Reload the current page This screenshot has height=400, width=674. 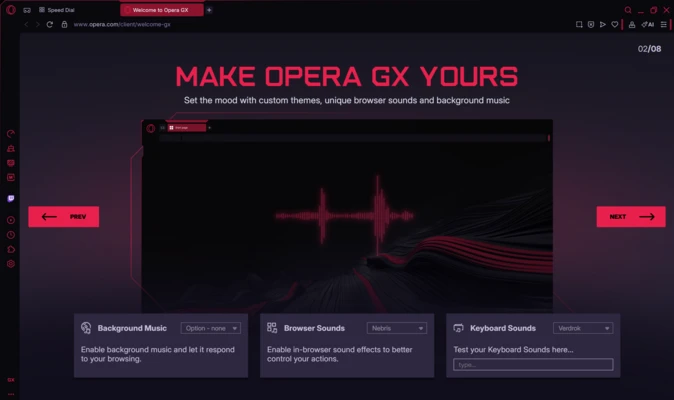[50, 24]
